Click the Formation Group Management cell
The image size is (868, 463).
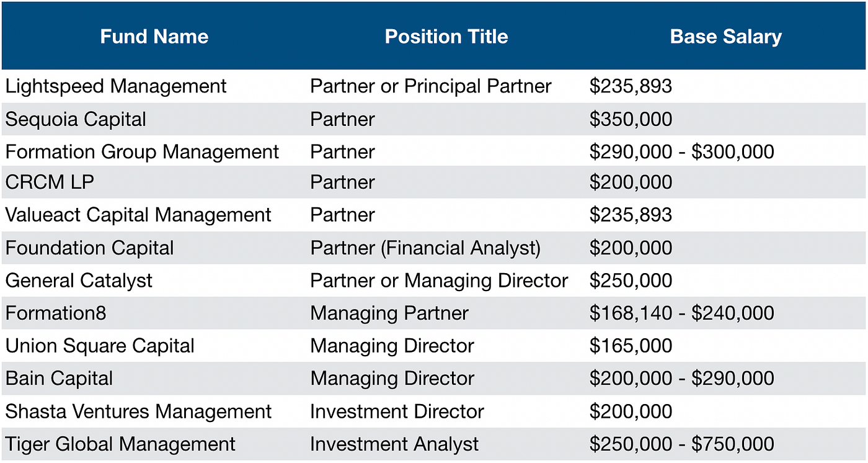[142, 152]
